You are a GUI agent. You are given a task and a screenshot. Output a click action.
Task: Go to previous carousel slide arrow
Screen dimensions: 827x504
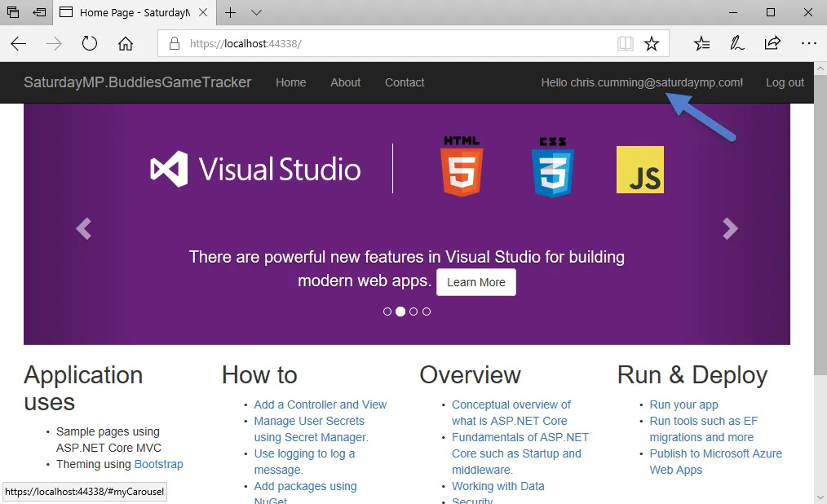(84, 229)
